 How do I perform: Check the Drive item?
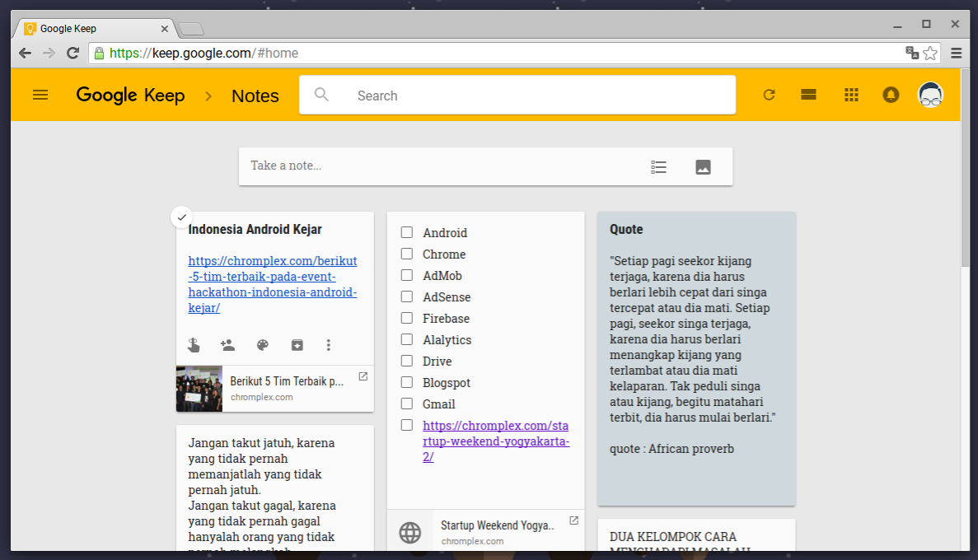(x=407, y=361)
